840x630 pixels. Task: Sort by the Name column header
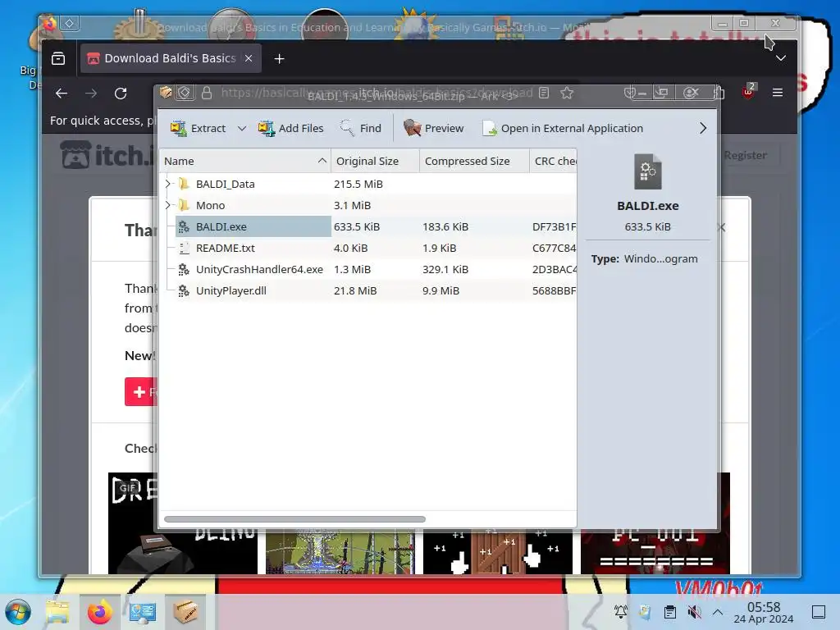(x=245, y=162)
